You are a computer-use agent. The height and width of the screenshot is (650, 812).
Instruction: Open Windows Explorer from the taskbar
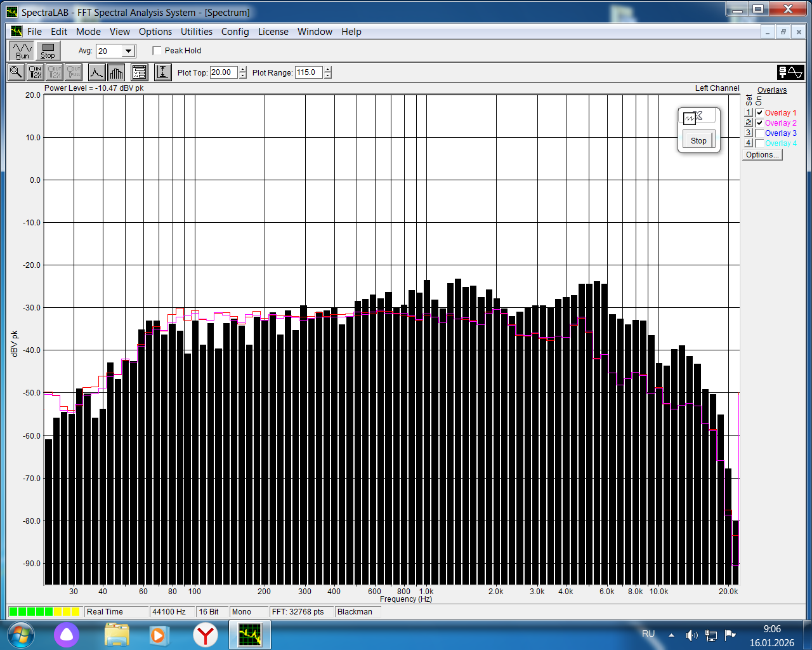pos(117,635)
